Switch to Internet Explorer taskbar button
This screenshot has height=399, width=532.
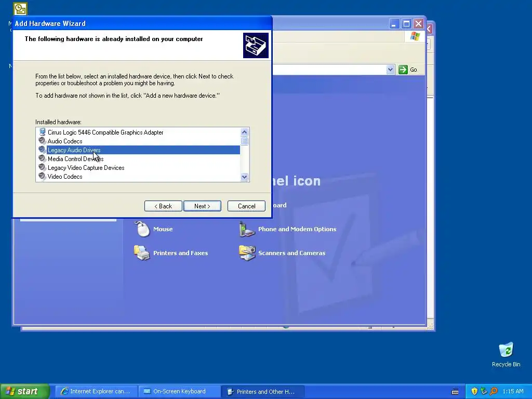tap(97, 392)
